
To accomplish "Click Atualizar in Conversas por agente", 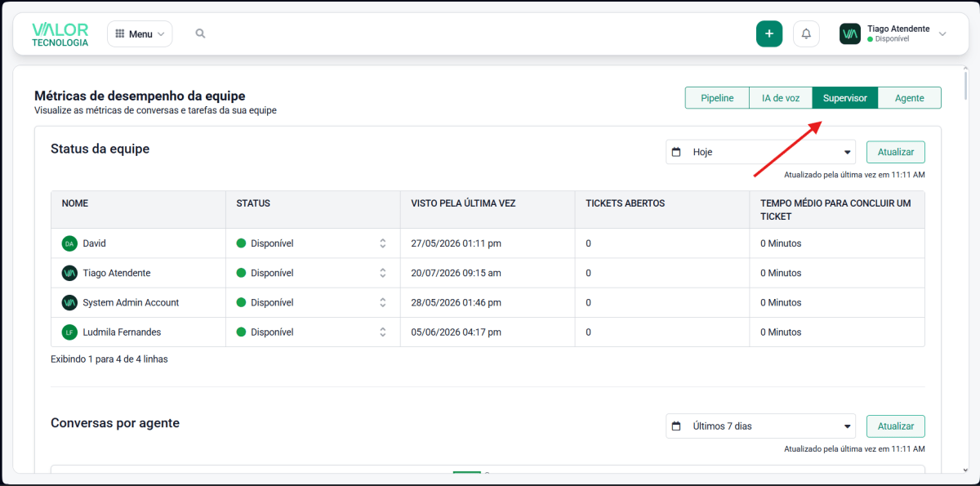I will 896,426.
